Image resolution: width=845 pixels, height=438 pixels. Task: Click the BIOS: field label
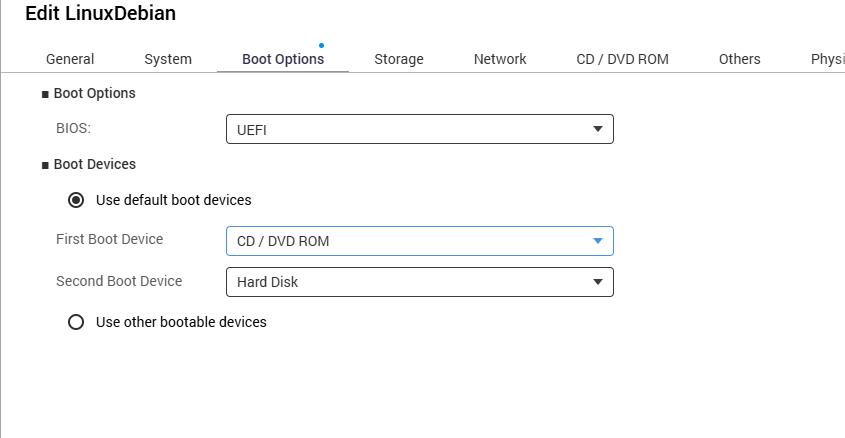tap(74, 129)
